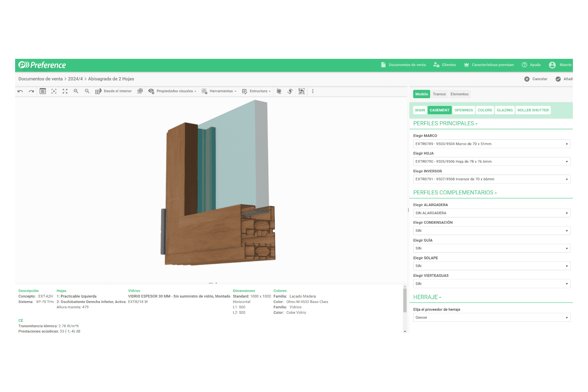Open the Elegir MARCO dropdown
This screenshot has height=392, width=588.
(491, 144)
